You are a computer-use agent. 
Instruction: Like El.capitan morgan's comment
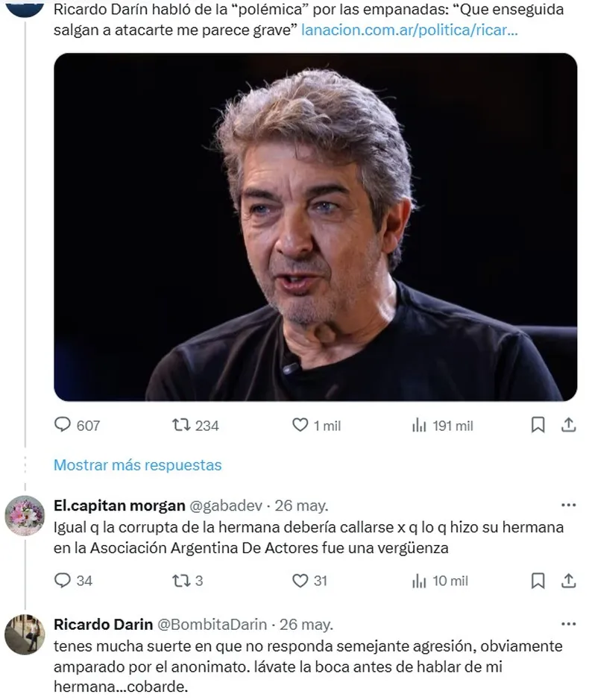coord(300,581)
